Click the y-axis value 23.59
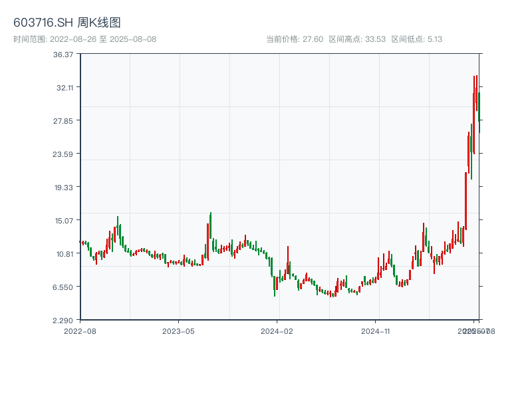This screenshot has height=399, width=532. click(63, 154)
